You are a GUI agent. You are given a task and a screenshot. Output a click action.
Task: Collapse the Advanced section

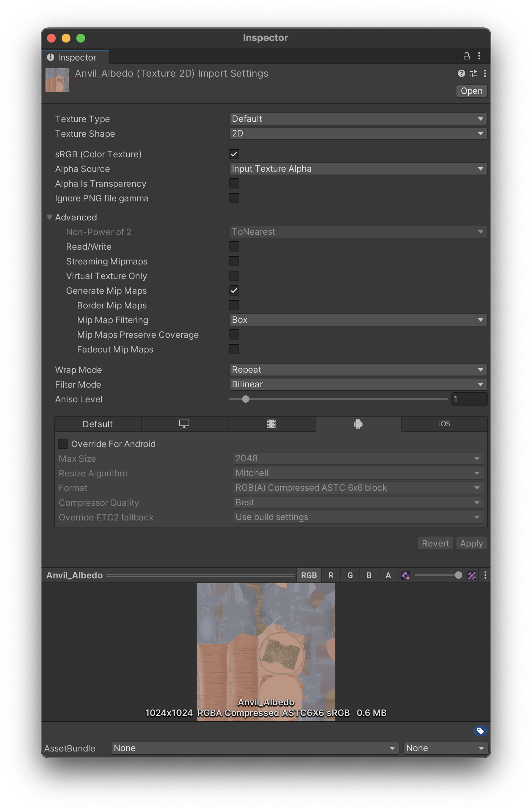(x=50, y=217)
